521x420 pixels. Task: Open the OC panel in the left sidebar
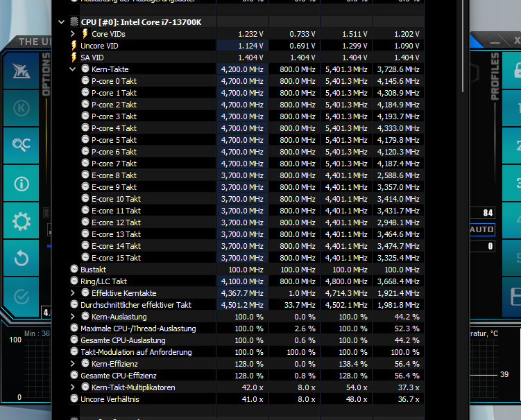22,146
